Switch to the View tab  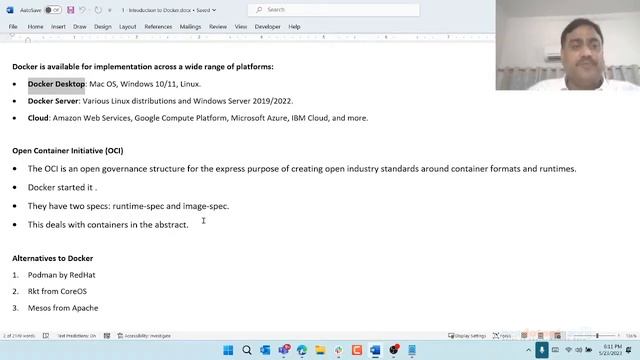[x=240, y=27]
